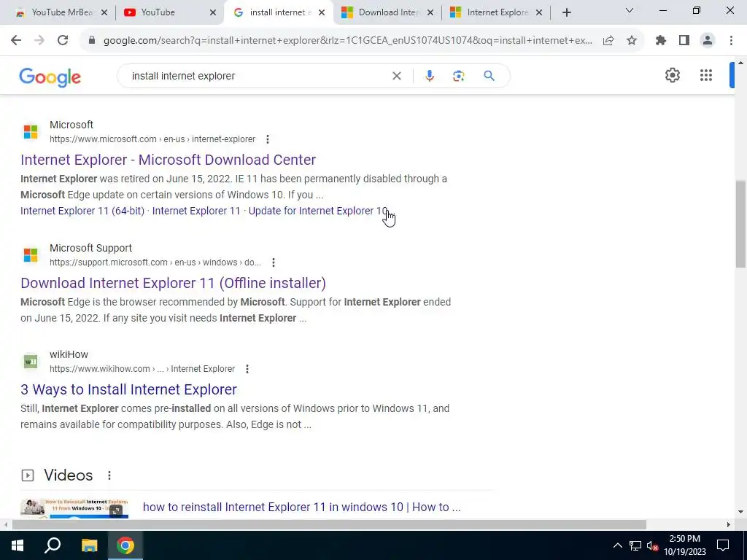Image resolution: width=747 pixels, height=560 pixels.
Task: Go forward with browser arrow
Action: [39, 41]
